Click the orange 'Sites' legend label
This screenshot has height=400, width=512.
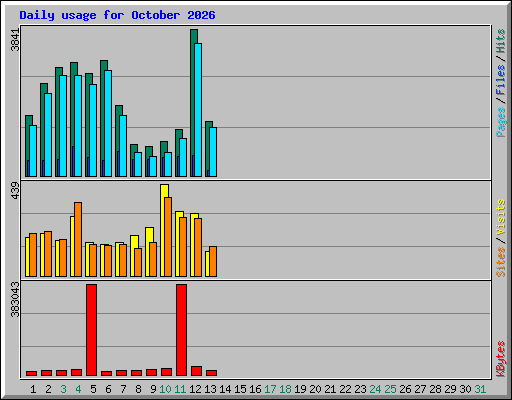point(501,262)
